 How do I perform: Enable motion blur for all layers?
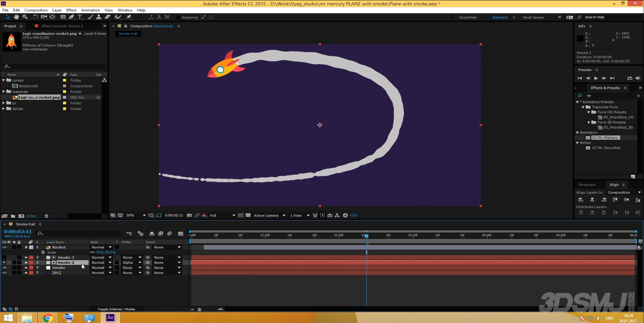coord(169,234)
